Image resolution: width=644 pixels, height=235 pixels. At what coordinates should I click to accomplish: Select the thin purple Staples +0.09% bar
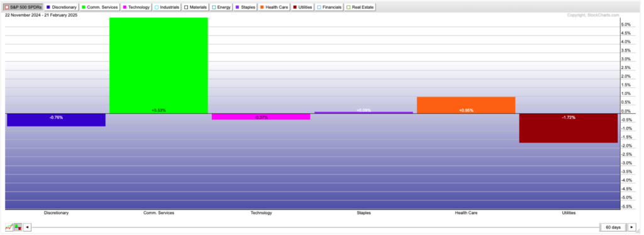coord(364,112)
